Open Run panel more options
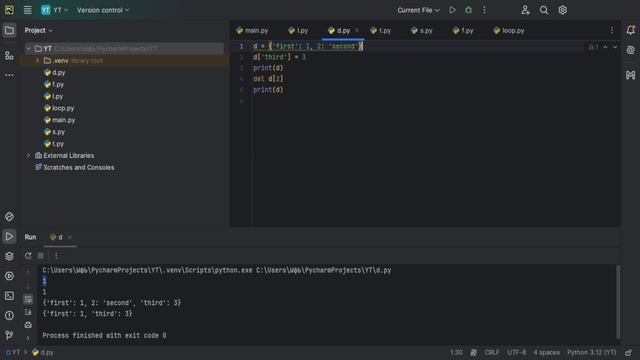 coord(56,256)
